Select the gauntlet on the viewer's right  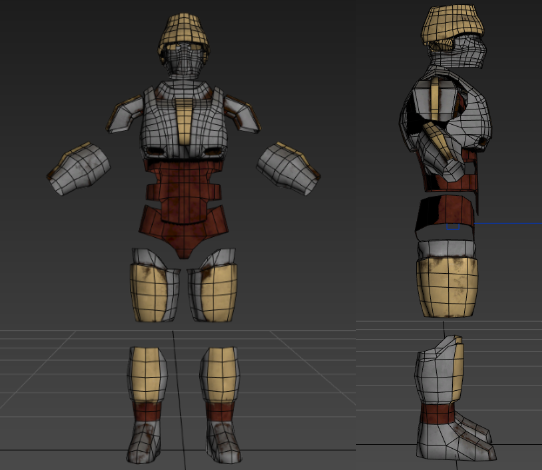tap(288, 168)
